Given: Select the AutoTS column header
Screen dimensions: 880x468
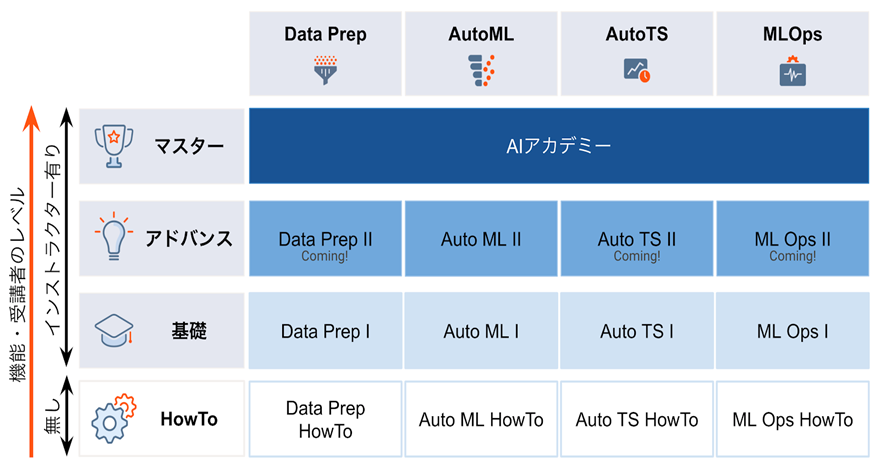Looking at the screenshot, I should click(x=636, y=53).
